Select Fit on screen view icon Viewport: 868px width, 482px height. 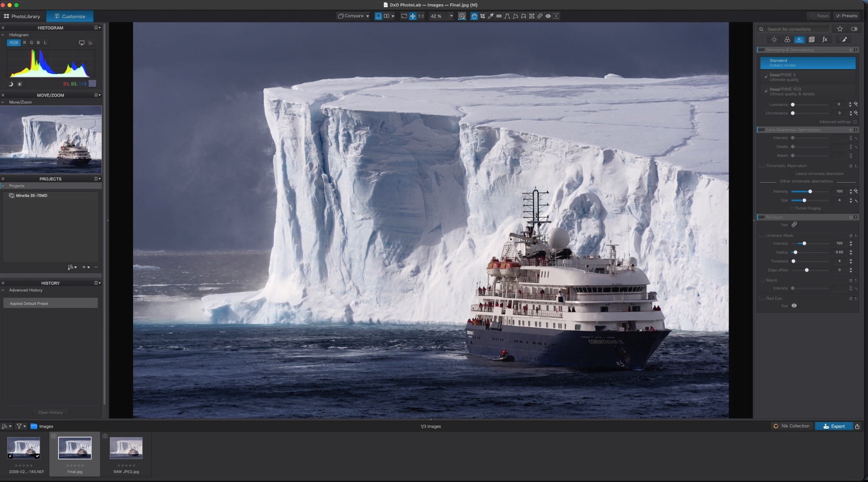click(x=404, y=16)
